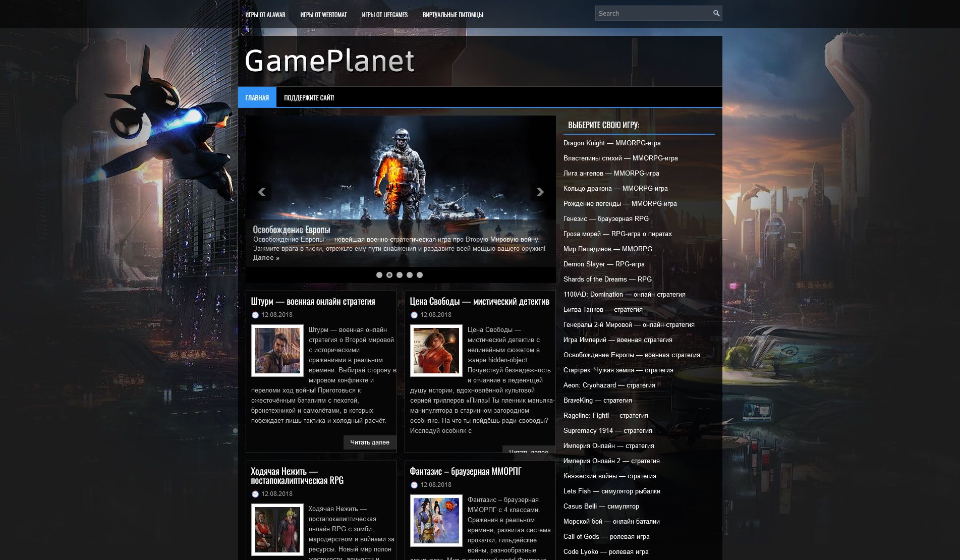Select fourth slider pagination dot

click(410, 275)
